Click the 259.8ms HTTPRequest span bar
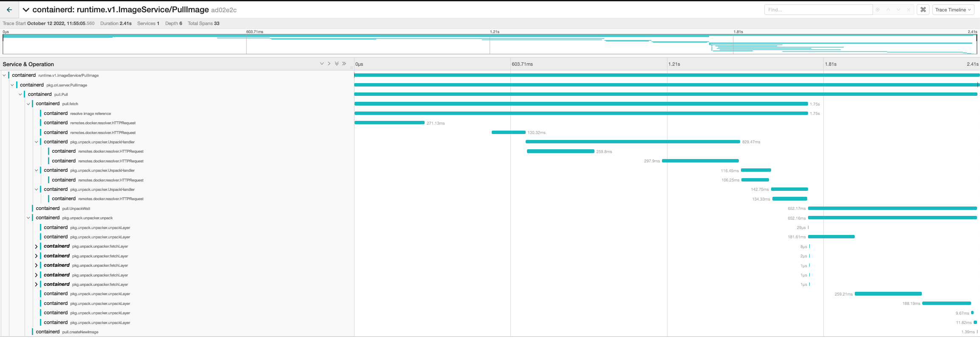 pos(560,151)
